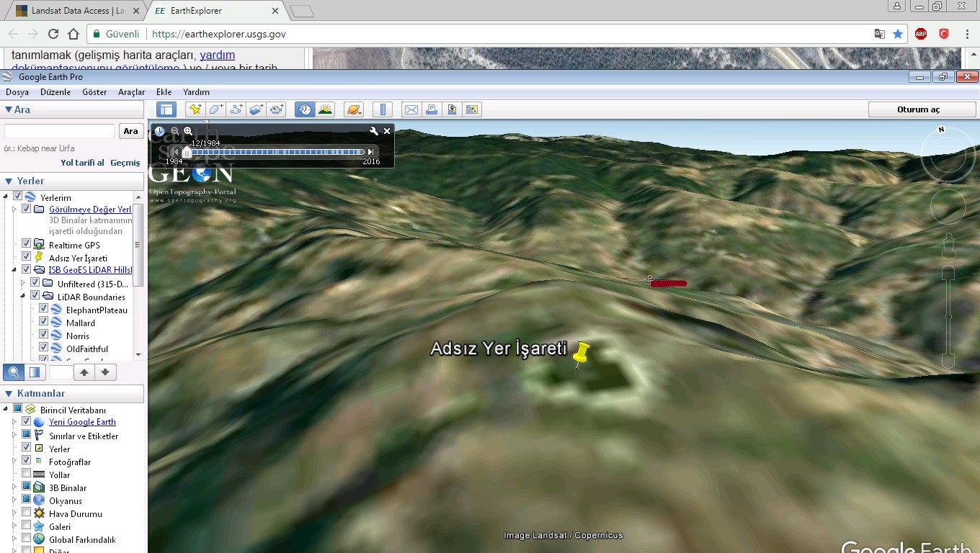
Task: Open the Göster menu
Action: pos(94,92)
